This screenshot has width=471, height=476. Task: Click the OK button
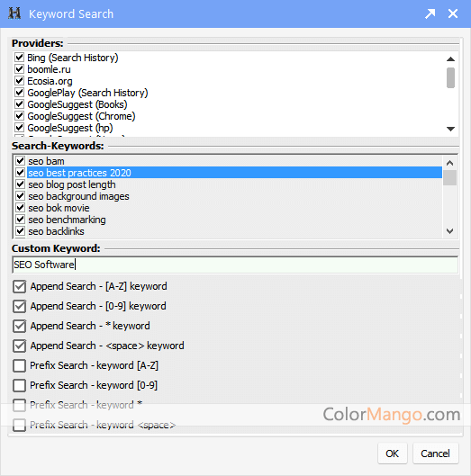393,454
